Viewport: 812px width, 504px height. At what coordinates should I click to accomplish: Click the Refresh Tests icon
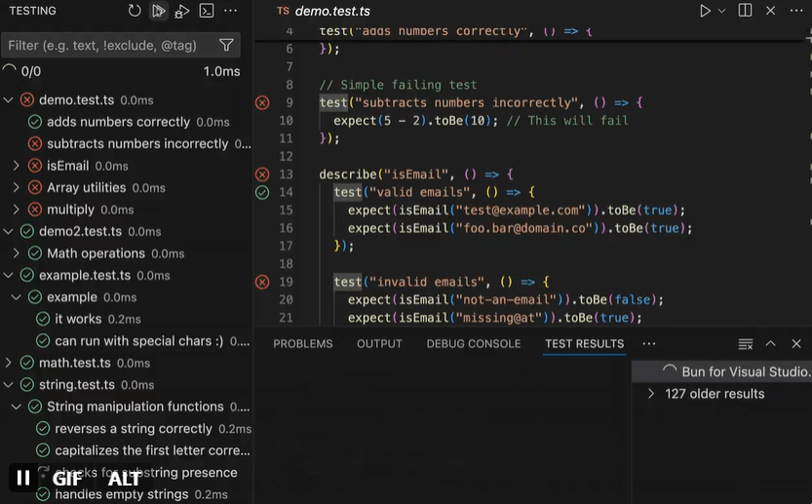[135, 11]
